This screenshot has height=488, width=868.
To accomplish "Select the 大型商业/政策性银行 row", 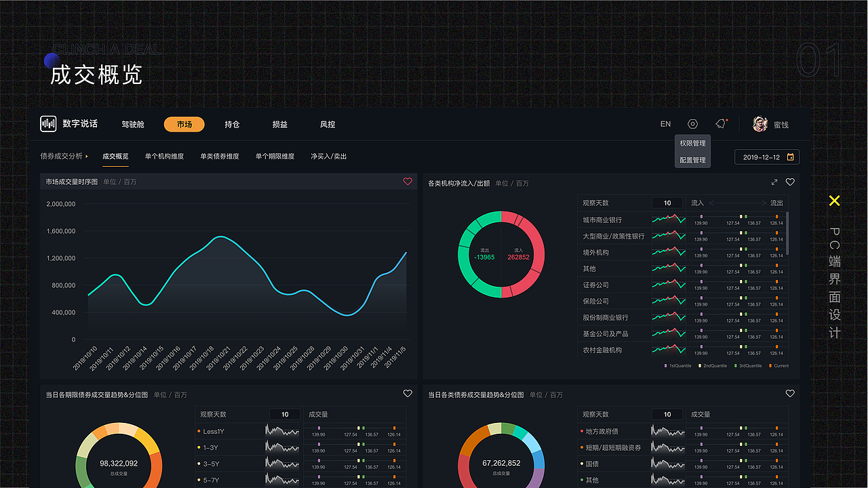I will pos(683,236).
